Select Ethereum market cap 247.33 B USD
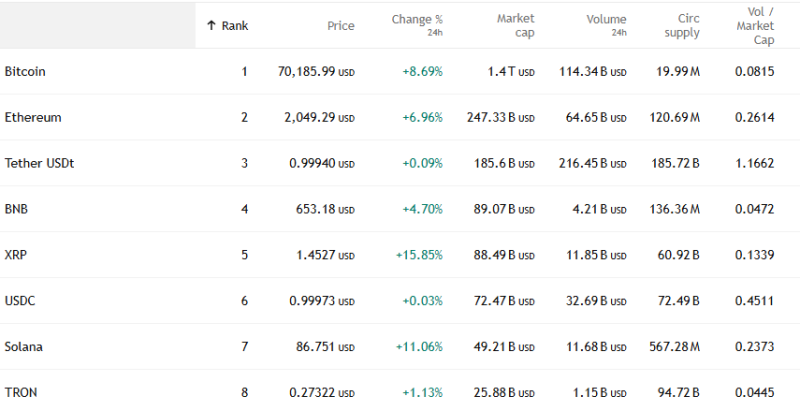 tap(501, 117)
